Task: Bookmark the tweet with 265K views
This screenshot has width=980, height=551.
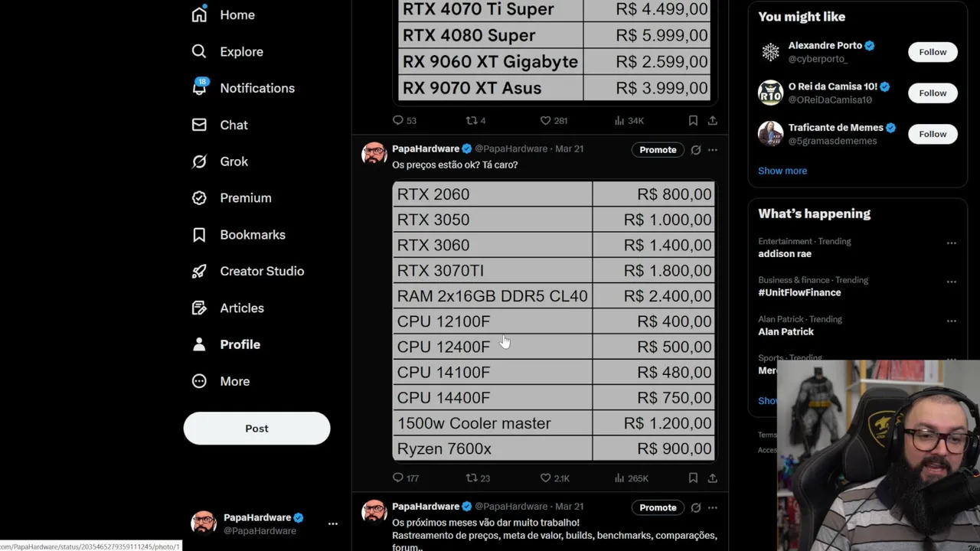Action: (x=693, y=478)
